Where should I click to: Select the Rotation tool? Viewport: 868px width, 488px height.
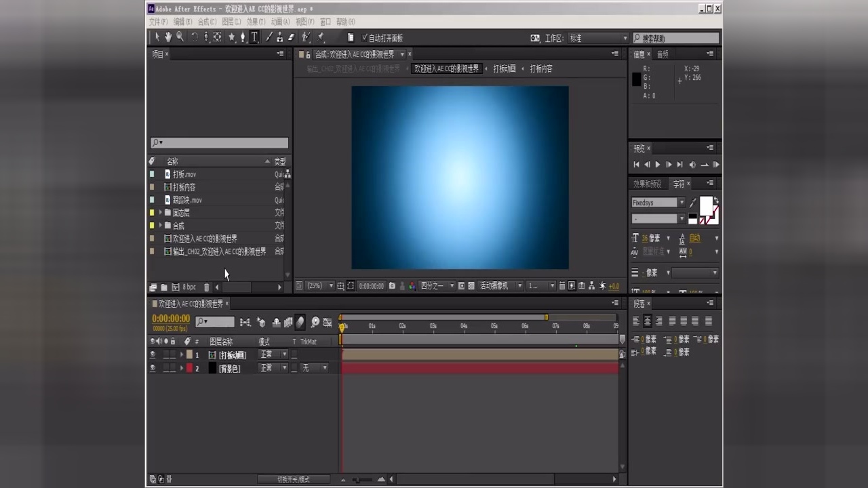[x=195, y=37]
